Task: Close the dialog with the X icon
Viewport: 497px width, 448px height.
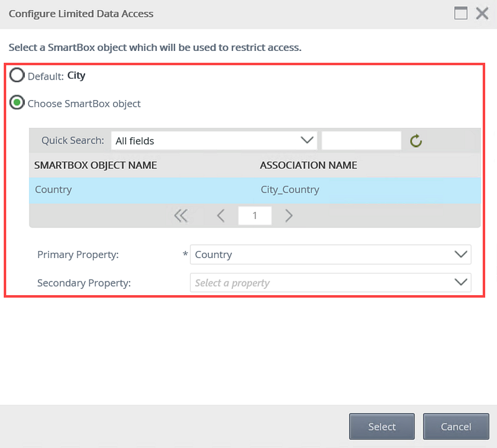Action: click(x=482, y=13)
